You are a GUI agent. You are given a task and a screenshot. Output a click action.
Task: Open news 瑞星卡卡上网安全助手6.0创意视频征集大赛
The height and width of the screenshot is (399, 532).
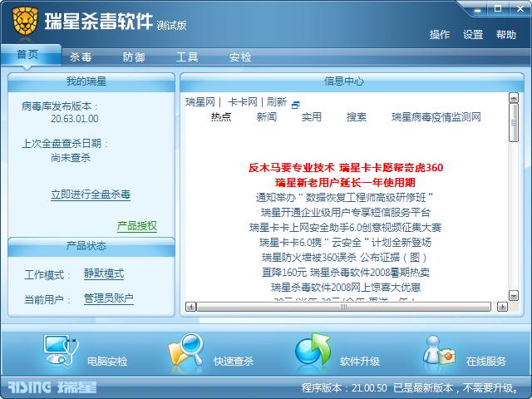pos(346,227)
